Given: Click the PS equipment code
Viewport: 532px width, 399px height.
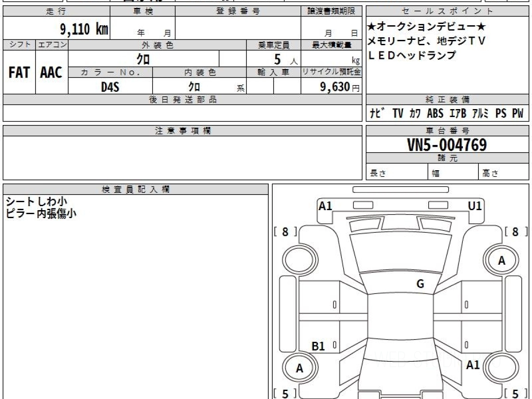Looking at the screenshot, I should click(x=501, y=114).
